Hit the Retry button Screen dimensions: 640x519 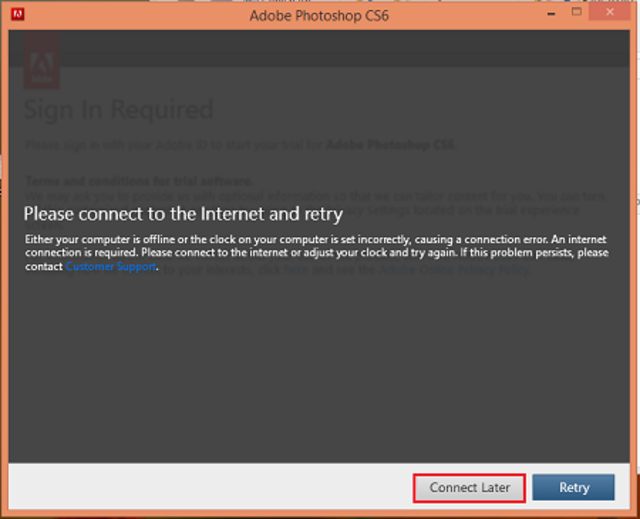point(573,487)
